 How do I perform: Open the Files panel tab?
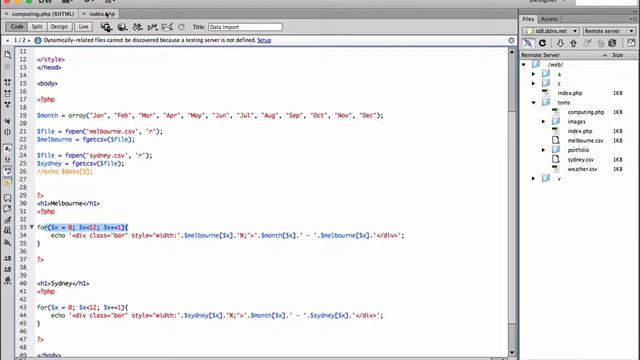(528, 19)
